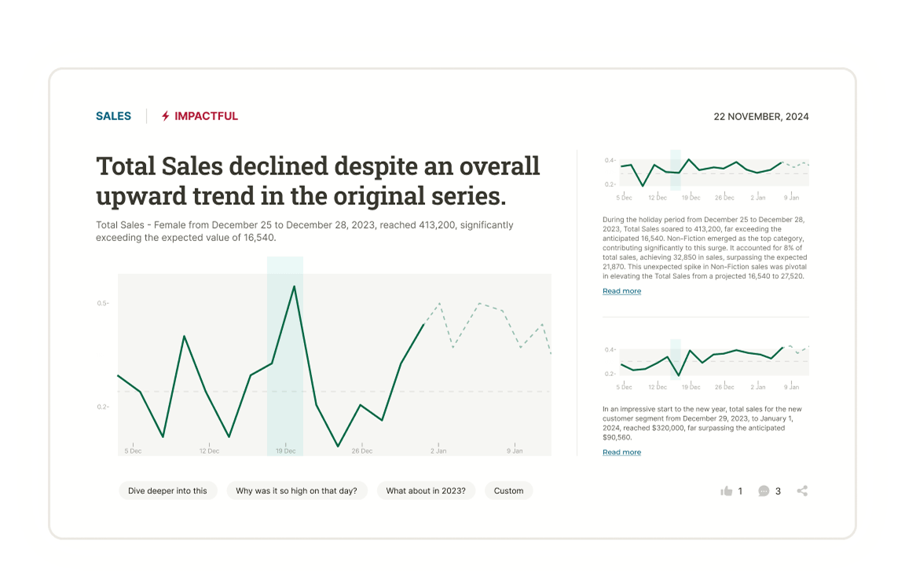Screen dimensions: 905x588
Task: Open the top mini chart thumbnail
Action: 705,173
